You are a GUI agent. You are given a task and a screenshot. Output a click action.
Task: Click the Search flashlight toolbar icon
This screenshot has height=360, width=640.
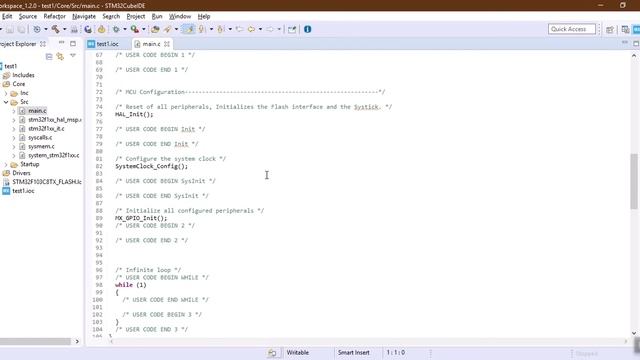[167, 29]
